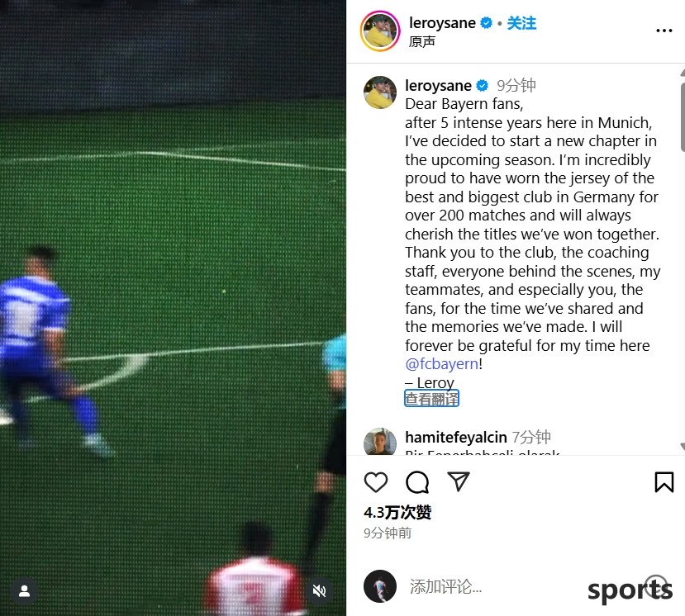Click the comments scrollbar thumb
685x616 pixels.
click(x=683, y=116)
